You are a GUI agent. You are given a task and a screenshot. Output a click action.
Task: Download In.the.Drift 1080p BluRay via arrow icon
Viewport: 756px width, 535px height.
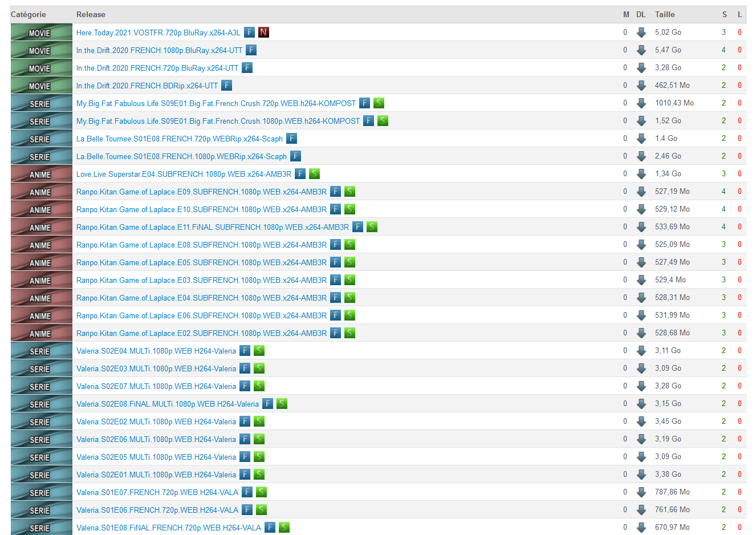coord(641,50)
